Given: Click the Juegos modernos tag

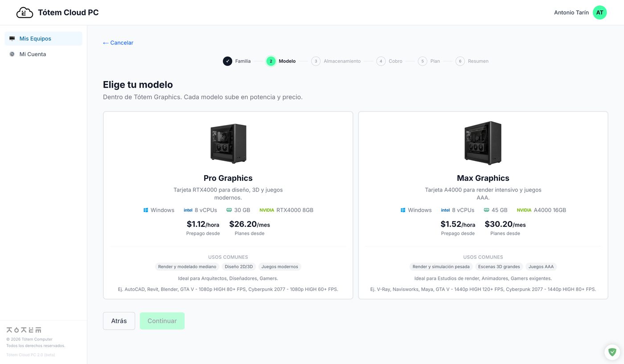Looking at the screenshot, I should tap(279, 267).
